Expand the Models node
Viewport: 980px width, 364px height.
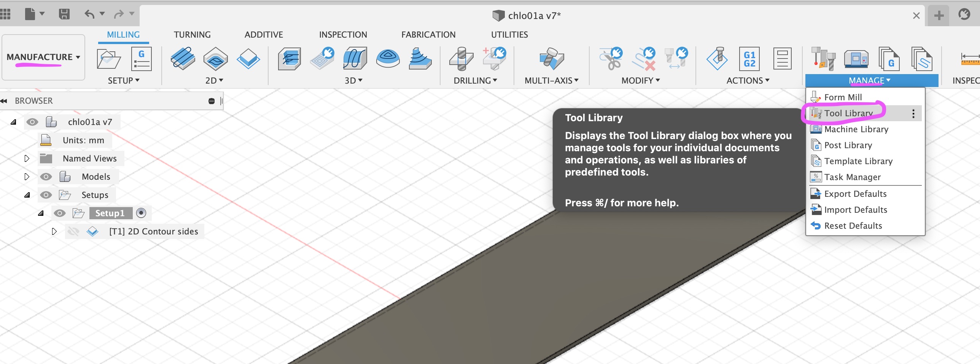pos(27,177)
